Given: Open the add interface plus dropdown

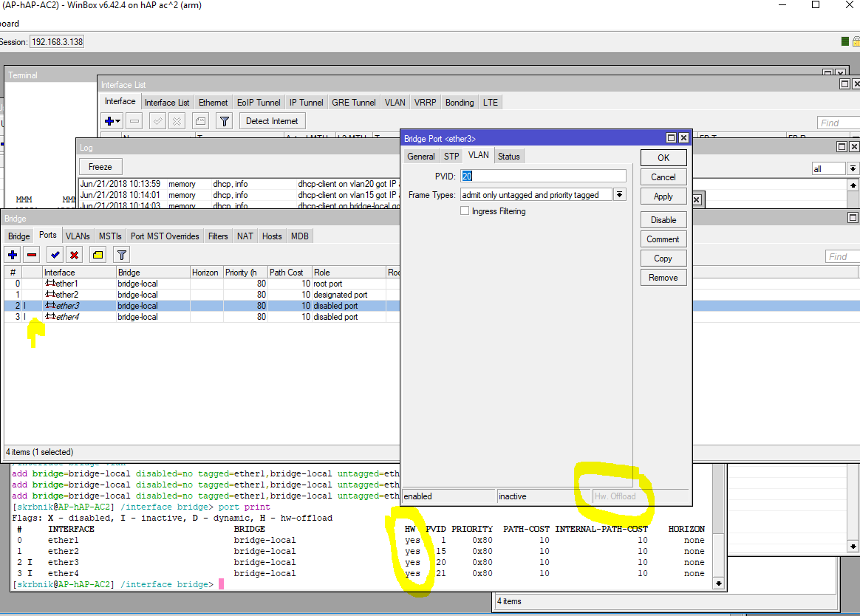Looking at the screenshot, I should [x=112, y=121].
